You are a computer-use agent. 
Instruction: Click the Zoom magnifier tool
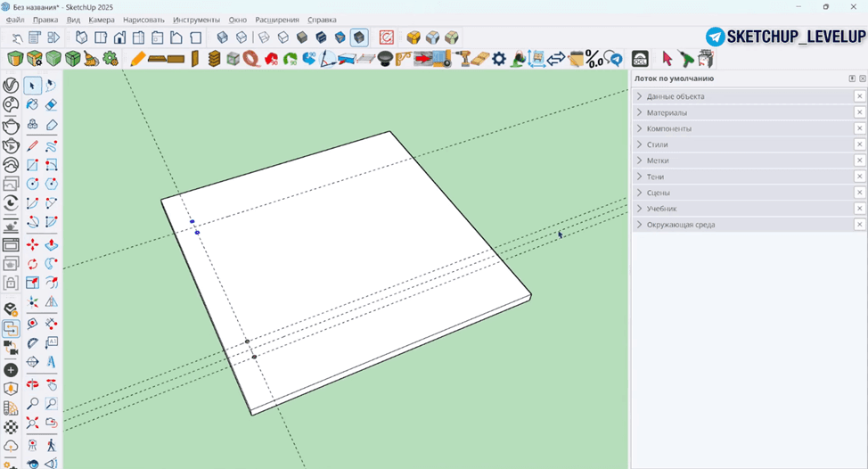(x=32, y=404)
